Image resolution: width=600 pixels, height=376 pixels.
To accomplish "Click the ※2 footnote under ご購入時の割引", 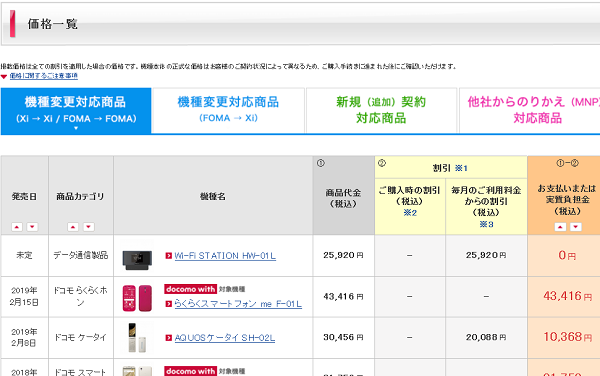I will coord(410,213).
